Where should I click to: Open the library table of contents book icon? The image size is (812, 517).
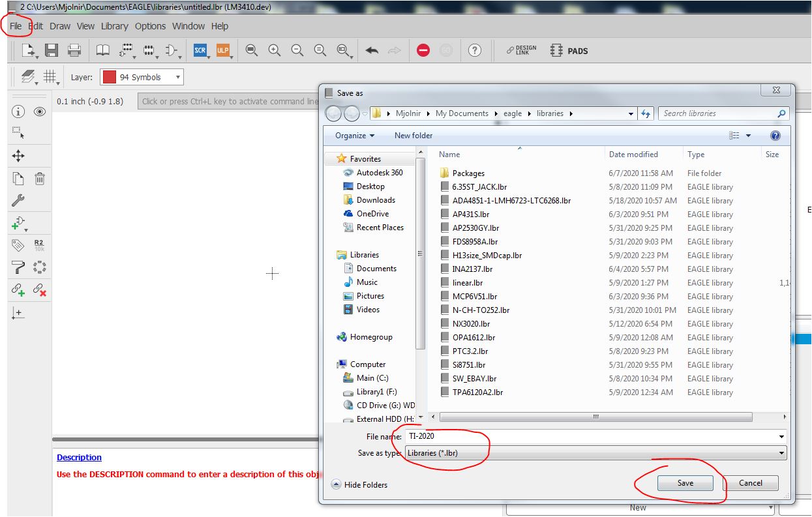[x=103, y=50]
